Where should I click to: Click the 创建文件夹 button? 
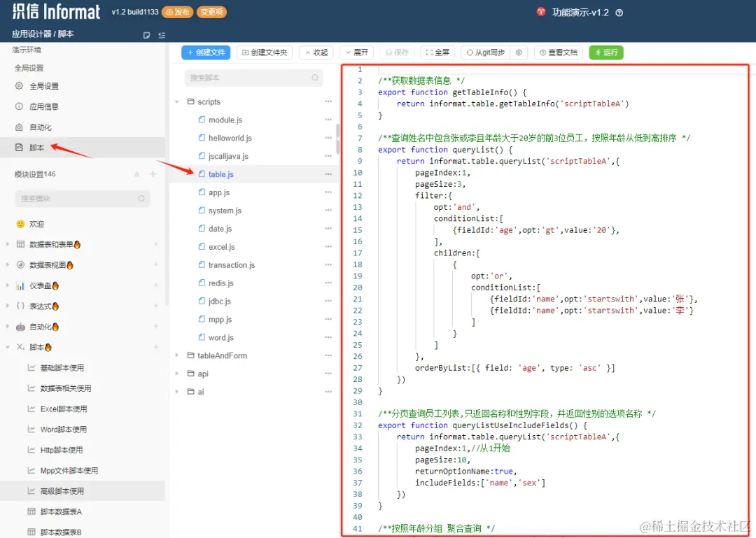click(265, 52)
